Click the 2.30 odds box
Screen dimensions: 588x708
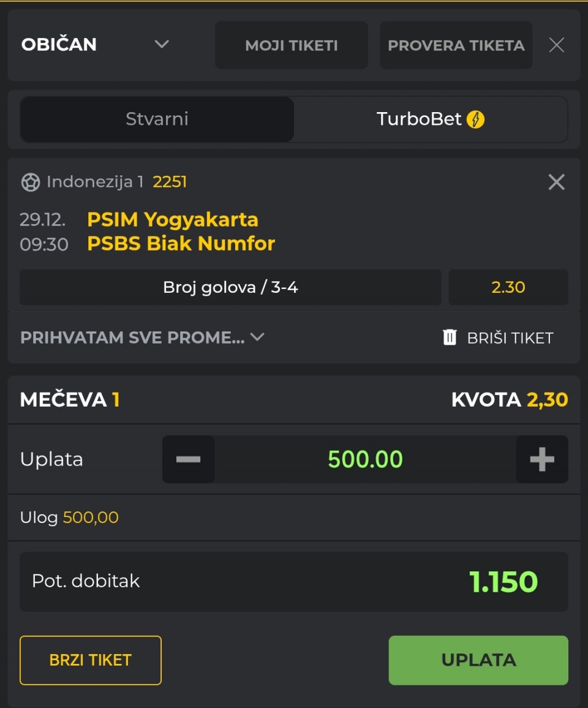[508, 287]
